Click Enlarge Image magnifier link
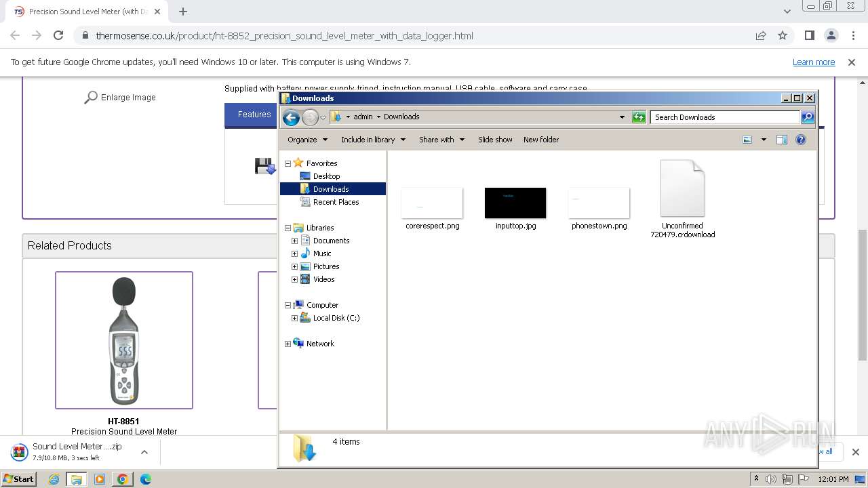Image resolution: width=868 pixels, height=488 pixels. [x=120, y=98]
